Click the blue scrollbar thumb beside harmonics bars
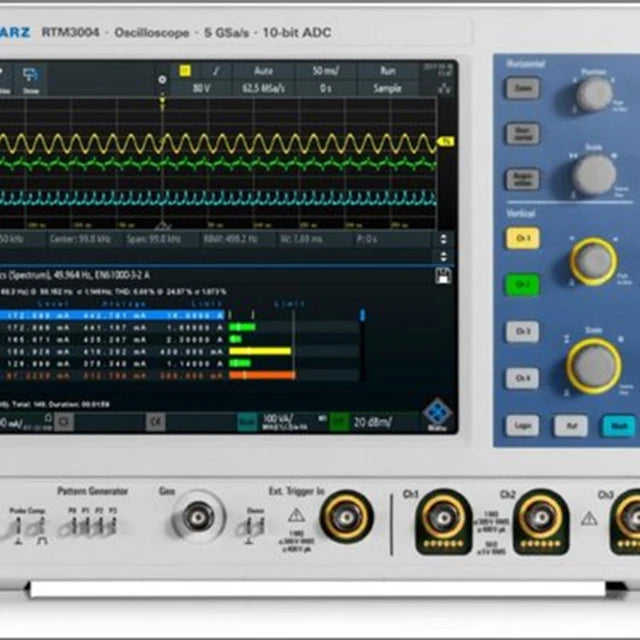This screenshot has width=640, height=640. point(362,315)
